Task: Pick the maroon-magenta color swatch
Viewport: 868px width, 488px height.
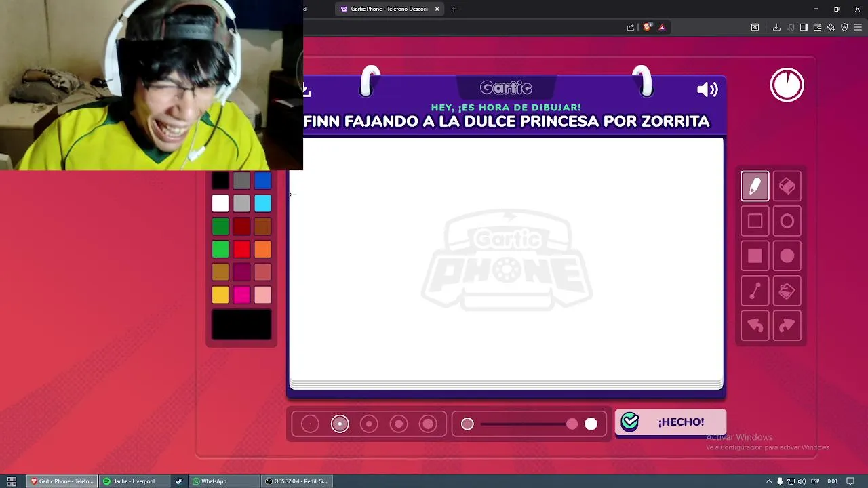Action: [x=241, y=272]
